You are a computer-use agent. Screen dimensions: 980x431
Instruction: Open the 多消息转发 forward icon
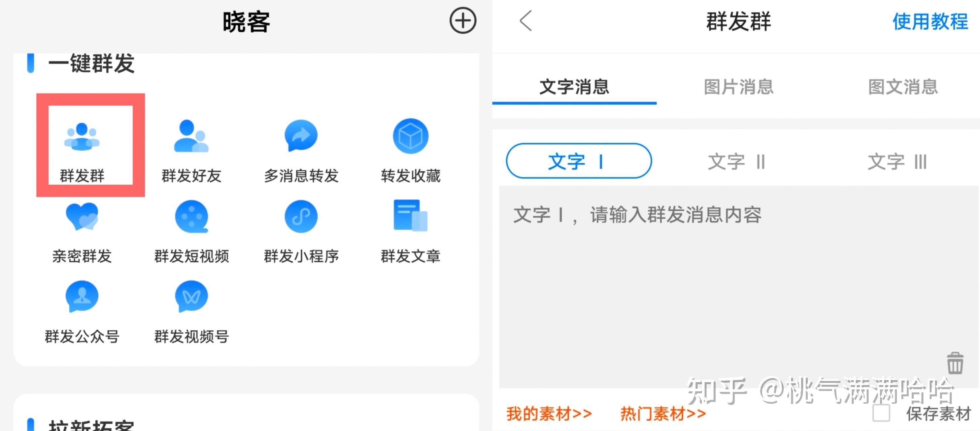(x=301, y=136)
